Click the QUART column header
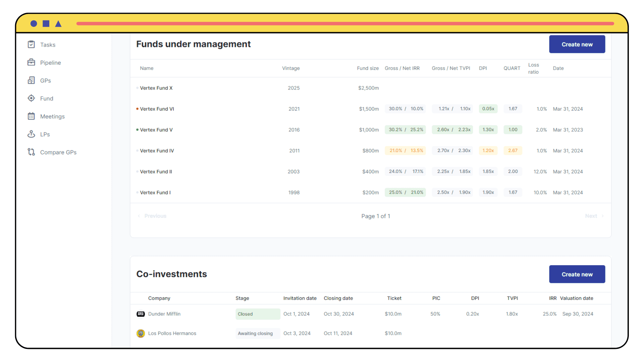This screenshot has height=362, width=644. pos(512,68)
